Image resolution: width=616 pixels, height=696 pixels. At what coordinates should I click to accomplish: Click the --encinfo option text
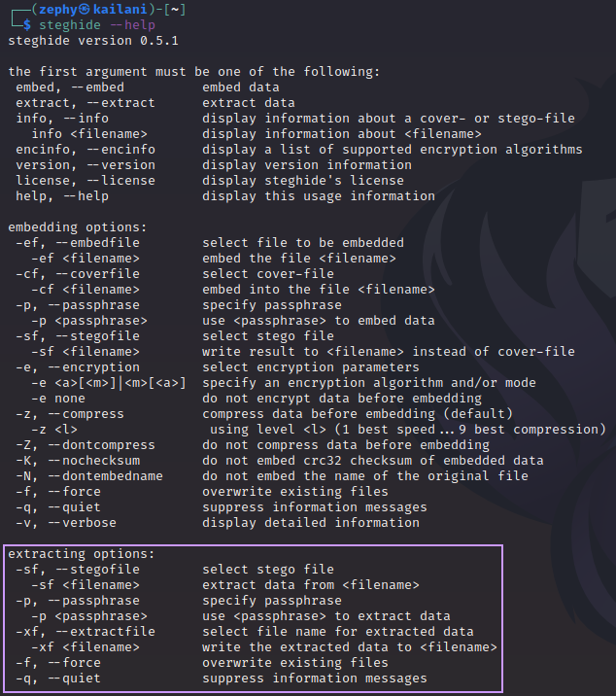(x=120, y=149)
